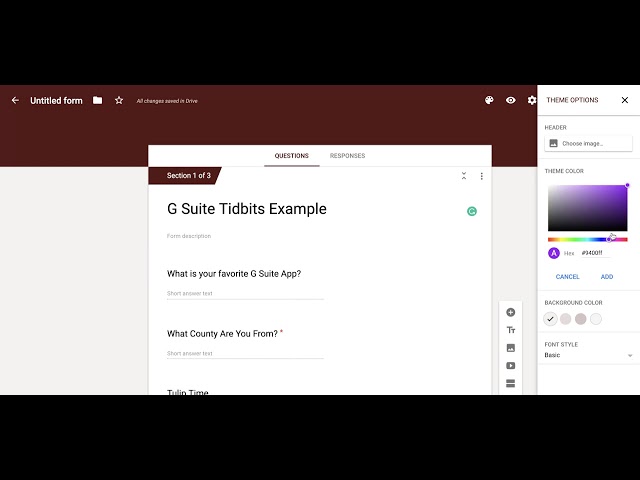Click Choose image header button
This screenshot has height=480, width=640.
click(x=588, y=143)
